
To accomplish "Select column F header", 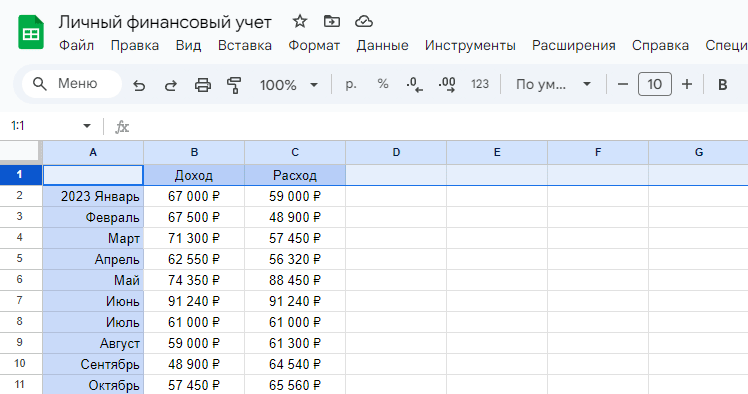I will [x=598, y=152].
